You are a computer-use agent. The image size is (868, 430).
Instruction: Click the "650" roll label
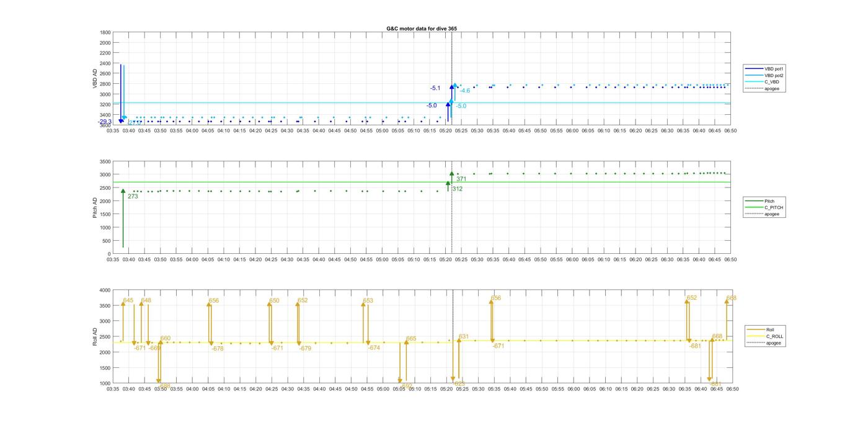click(274, 301)
